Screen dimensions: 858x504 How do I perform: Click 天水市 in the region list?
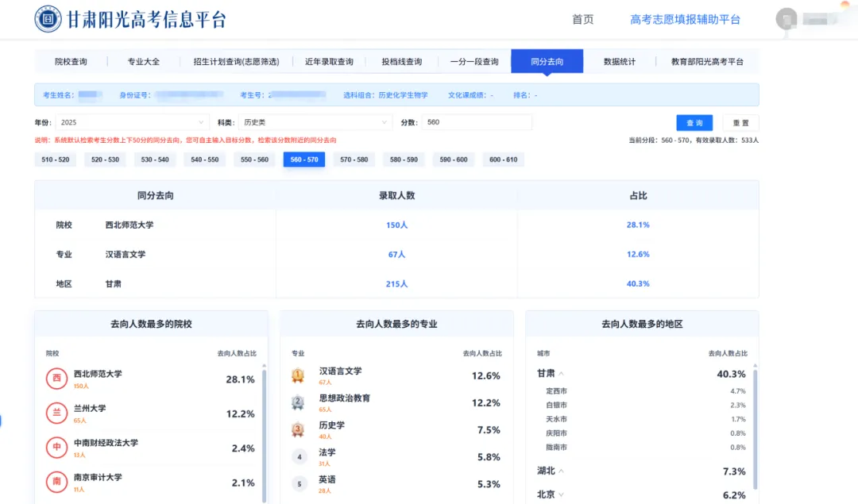coord(556,419)
